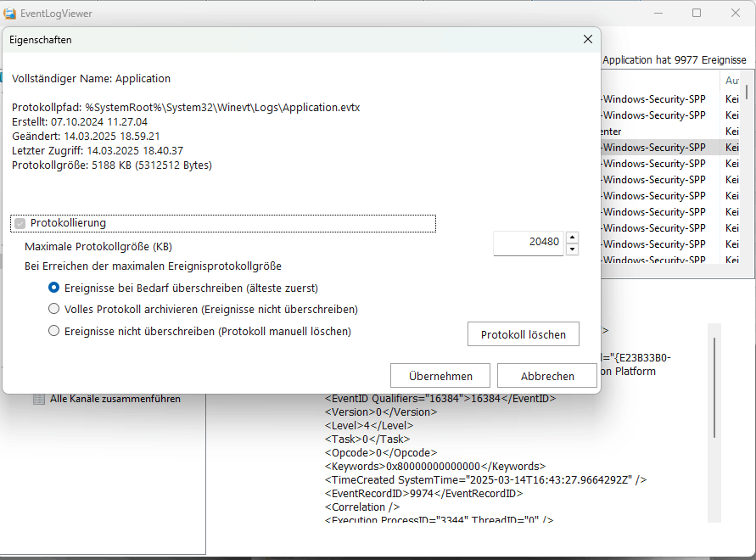Select Alle Kanäle zusammenführen in sidebar

[x=115, y=399]
